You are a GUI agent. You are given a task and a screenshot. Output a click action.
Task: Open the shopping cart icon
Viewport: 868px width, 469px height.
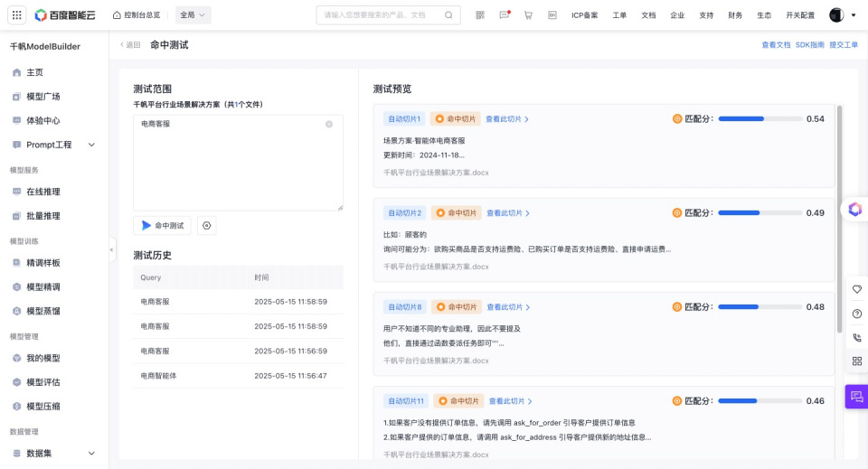(528, 15)
